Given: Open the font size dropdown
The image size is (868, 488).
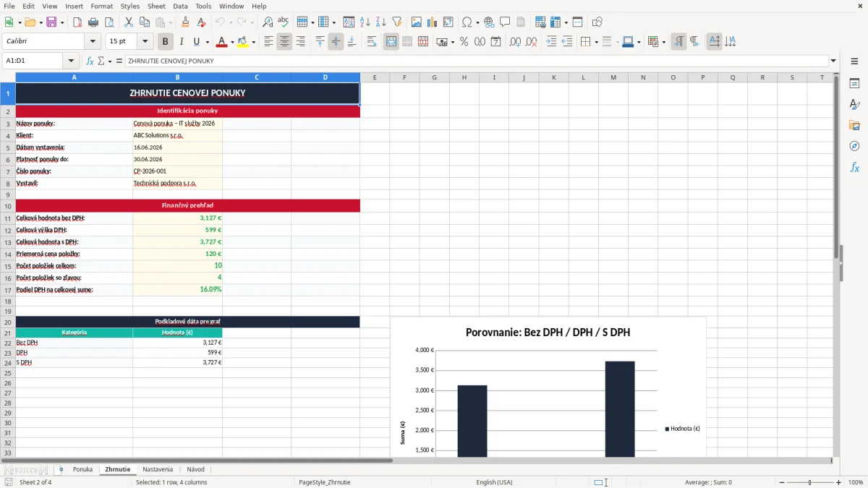Looking at the screenshot, I should (x=145, y=42).
